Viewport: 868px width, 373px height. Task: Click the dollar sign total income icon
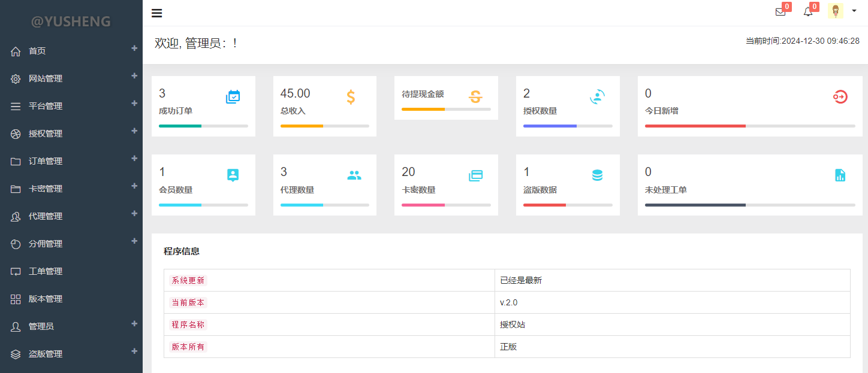coord(351,97)
